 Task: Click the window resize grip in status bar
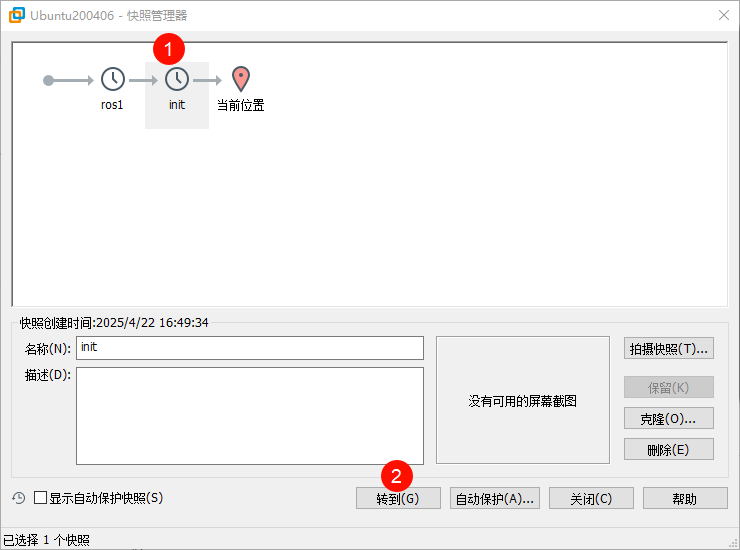coord(733,543)
